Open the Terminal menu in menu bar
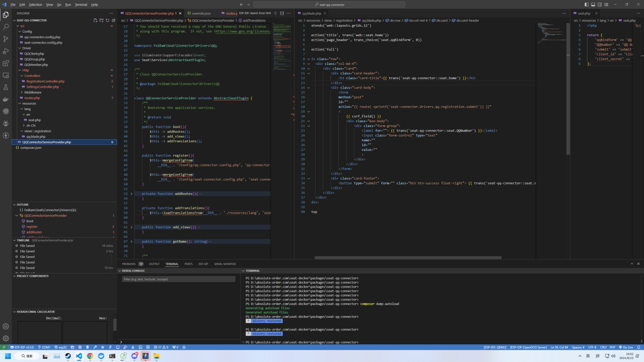This screenshot has height=362, width=644. pos(81,5)
